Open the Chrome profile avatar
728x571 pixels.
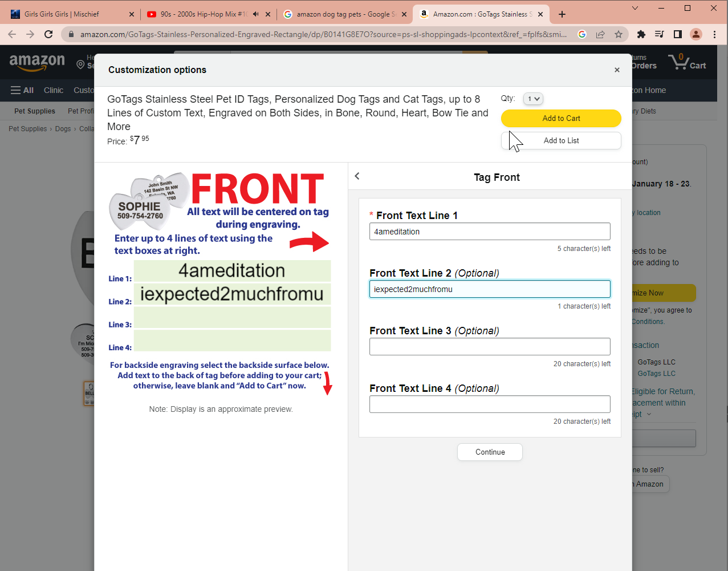tap(696, 34)
